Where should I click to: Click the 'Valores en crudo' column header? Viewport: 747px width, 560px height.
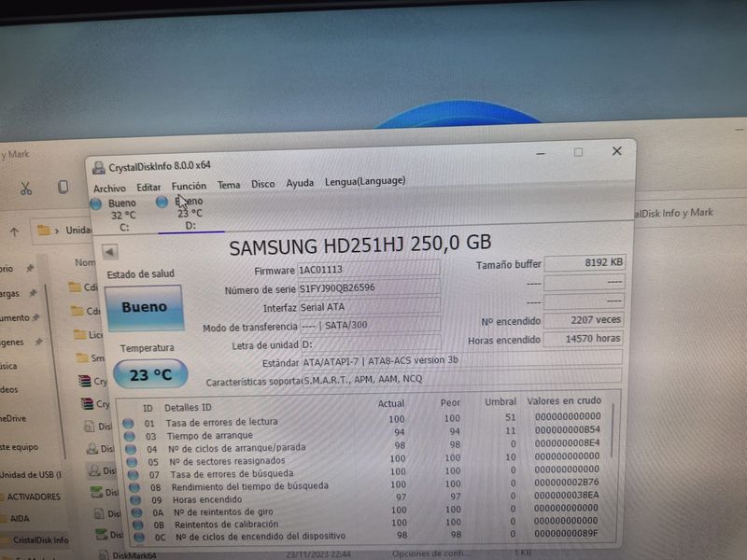(x=564, y=401)
